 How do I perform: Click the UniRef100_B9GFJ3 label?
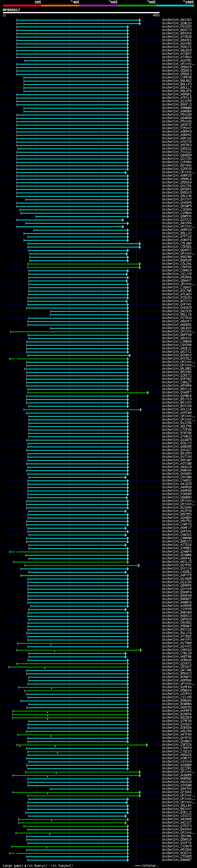point(177,104)
